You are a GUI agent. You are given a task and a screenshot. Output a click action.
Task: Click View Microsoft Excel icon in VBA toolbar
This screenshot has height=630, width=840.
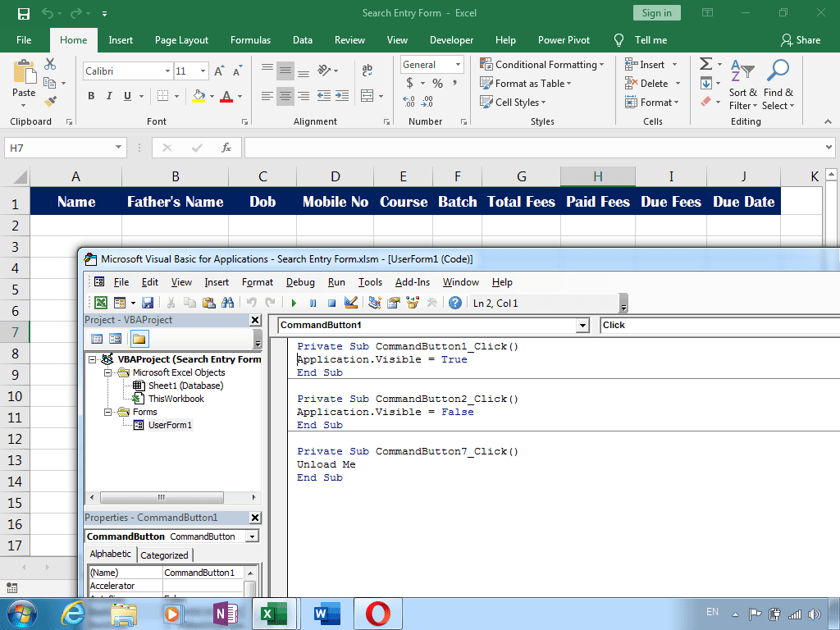[101, 303]
